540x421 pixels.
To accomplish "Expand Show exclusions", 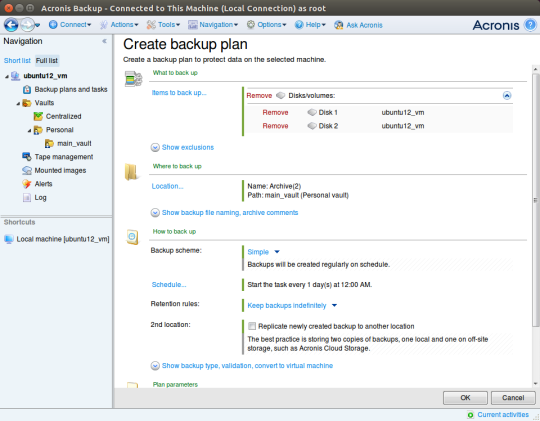I will click(183, 147).
